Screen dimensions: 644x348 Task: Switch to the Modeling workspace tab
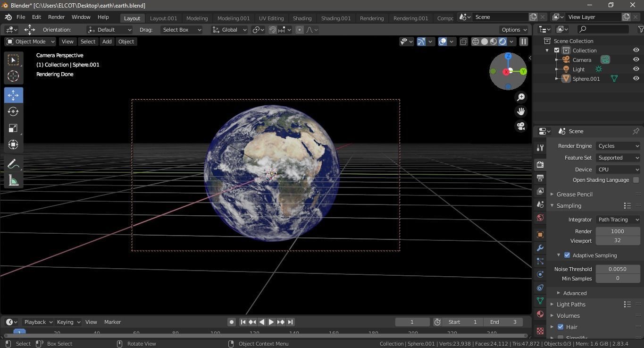(x=197, y=18)
